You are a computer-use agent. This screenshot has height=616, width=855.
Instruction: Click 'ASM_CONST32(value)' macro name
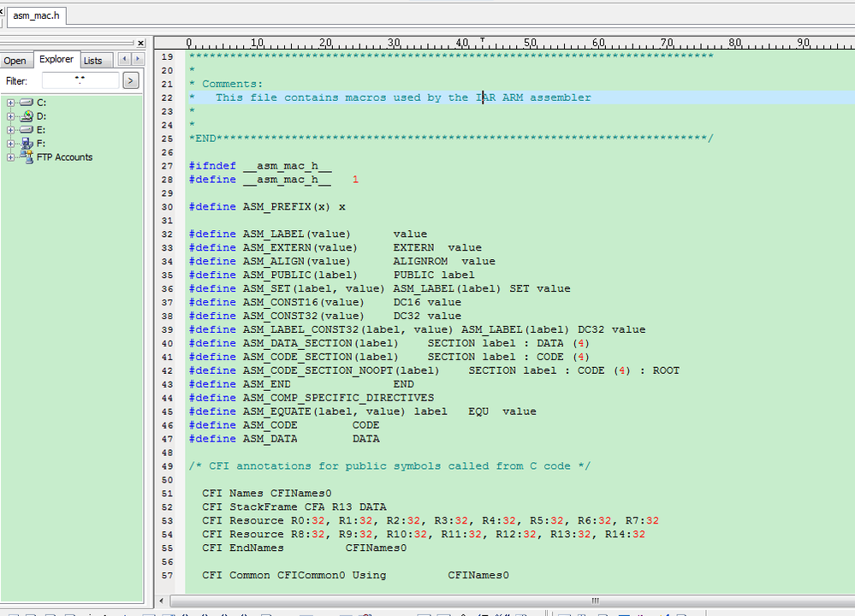pyautogui.click(x=303, y=316)
